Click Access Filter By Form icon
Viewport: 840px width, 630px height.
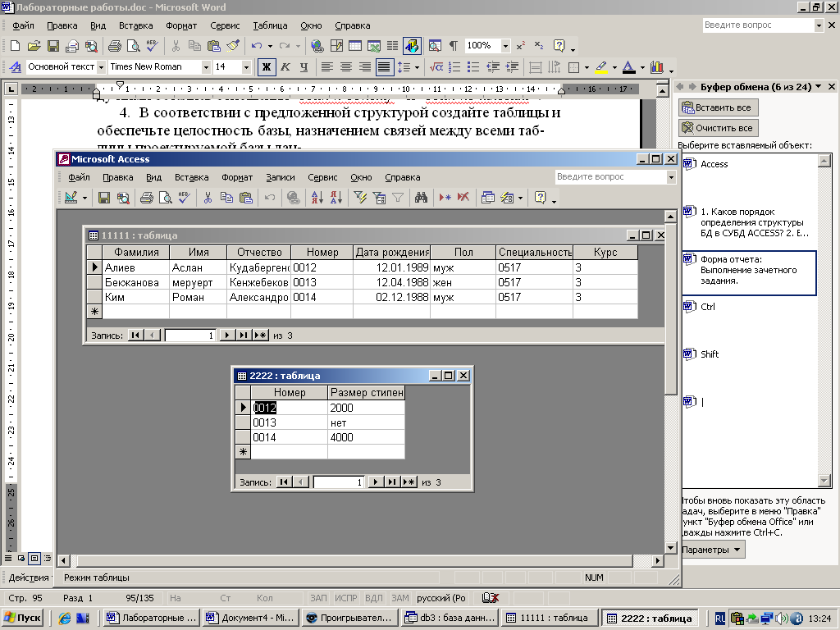(x=379, y=198)
